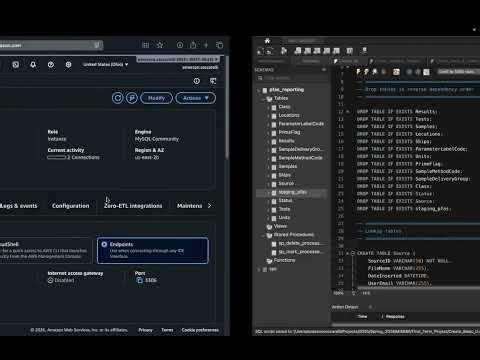Click the browser tab overview icon
The height and width of the screenshot is (360, 480).
[219, 45]
